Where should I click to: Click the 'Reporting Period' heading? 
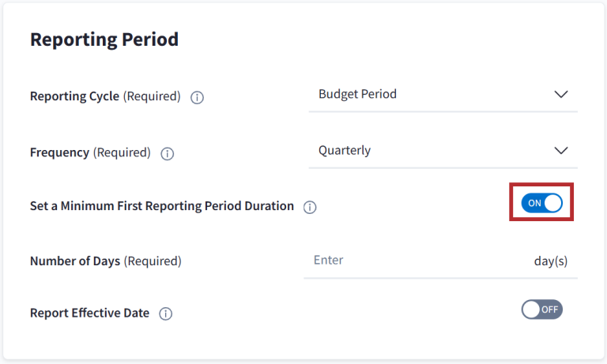104,39
